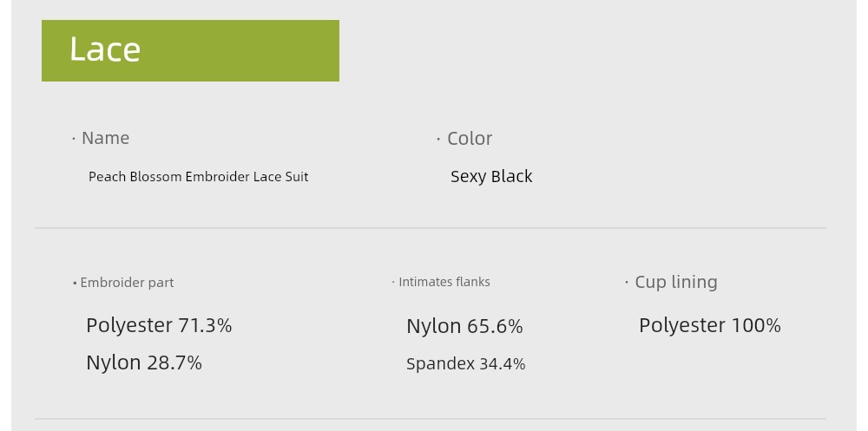Select the Intimates flanks label
The image size is (868, 431).
[x=444, y=282]
